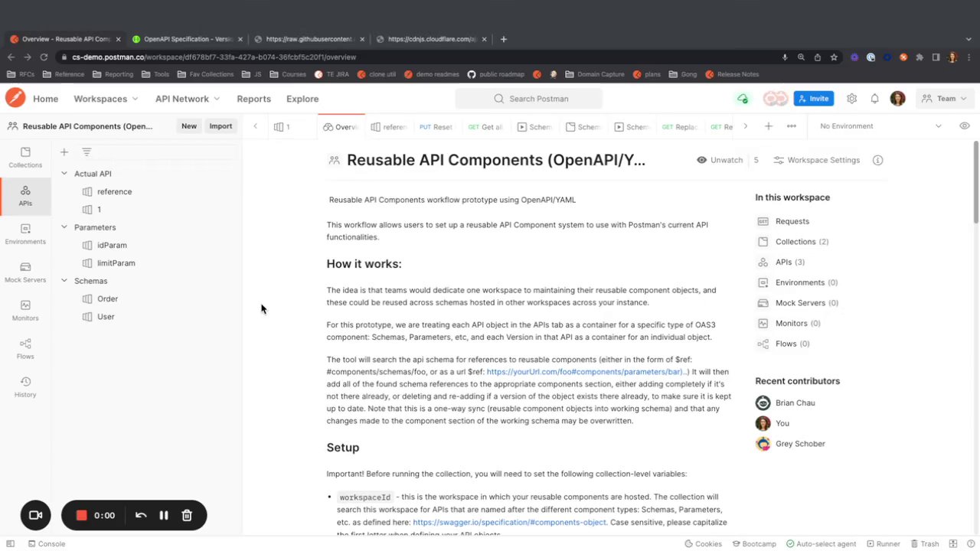The height and width of the screenshot is (551, 980).
Task: Open the Environments sidebar panel
Action: click(25, 234)
